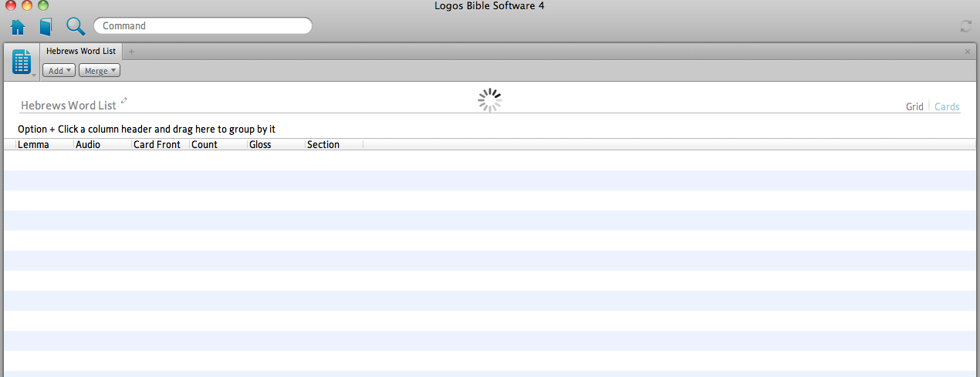This screenshot has height=377, width=980.
Task: Sort by the Count column header
Action: (218, 144)
